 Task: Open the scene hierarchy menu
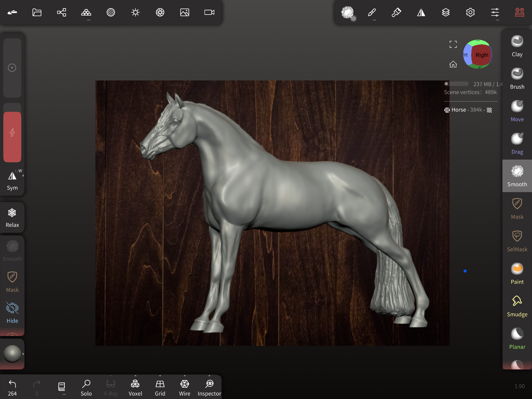click(62, 12)
